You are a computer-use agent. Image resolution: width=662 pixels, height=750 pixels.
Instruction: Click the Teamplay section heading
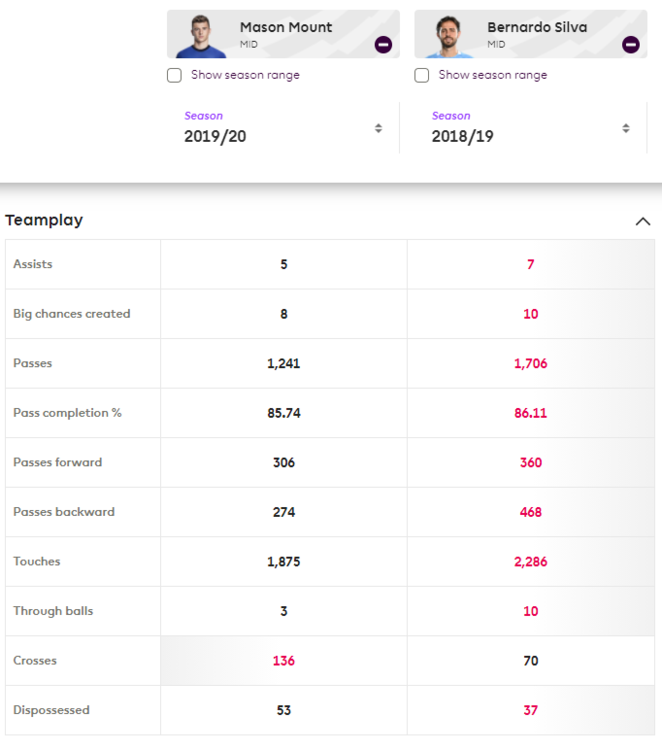point(44,220)
